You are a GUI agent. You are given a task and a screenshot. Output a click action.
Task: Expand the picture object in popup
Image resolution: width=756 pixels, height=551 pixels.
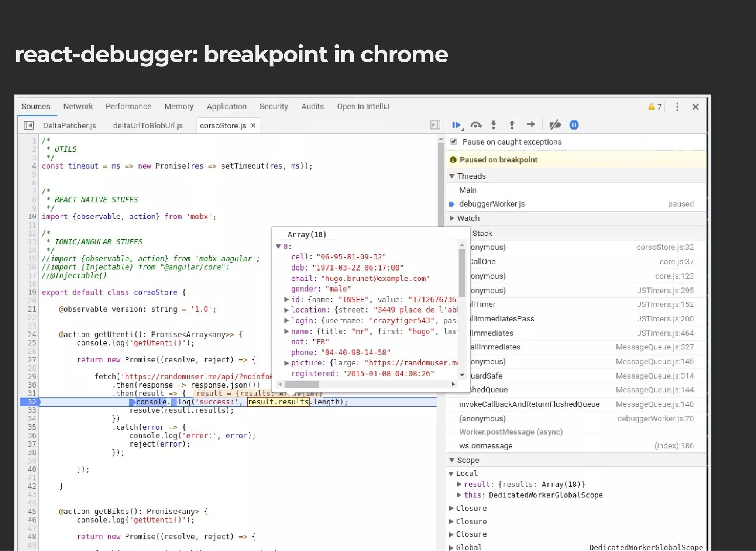pos(286,363)
